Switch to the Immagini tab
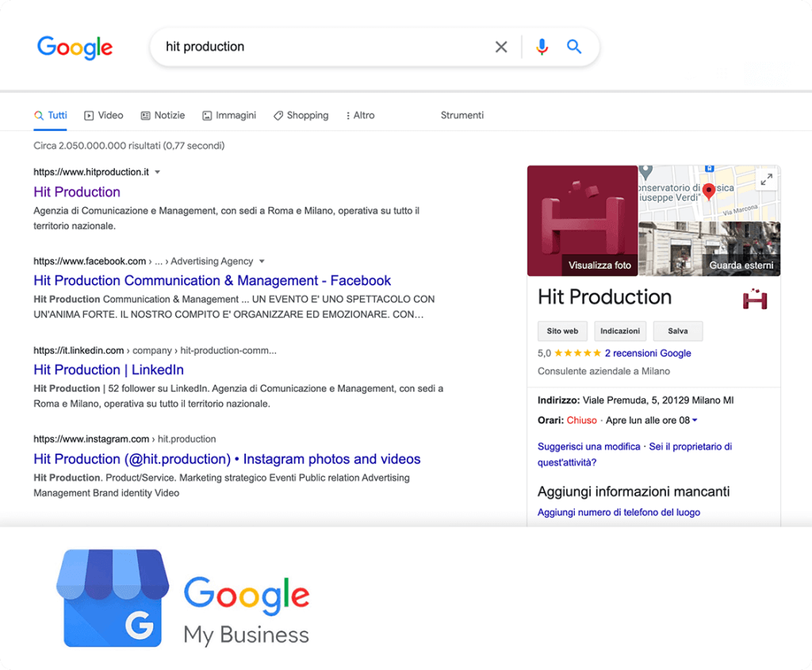The width and height of the screenshot is (812, 670). pos(229,115)
